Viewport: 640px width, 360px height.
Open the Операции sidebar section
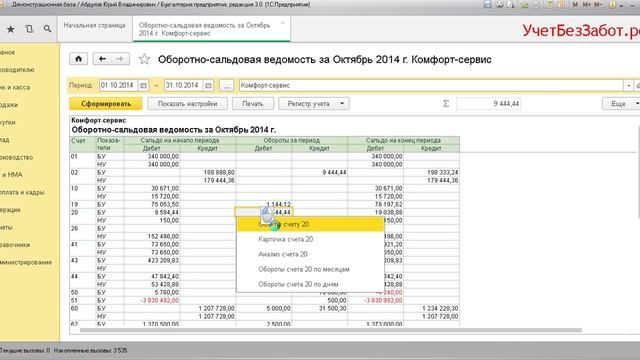click(10, 210)
